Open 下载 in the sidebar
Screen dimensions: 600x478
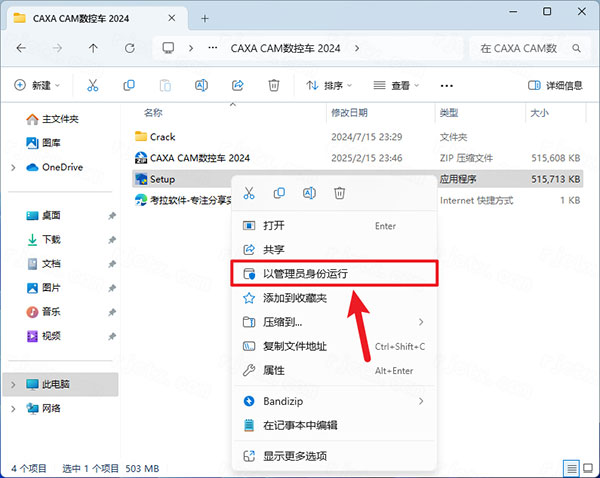[x=43, y=240]
